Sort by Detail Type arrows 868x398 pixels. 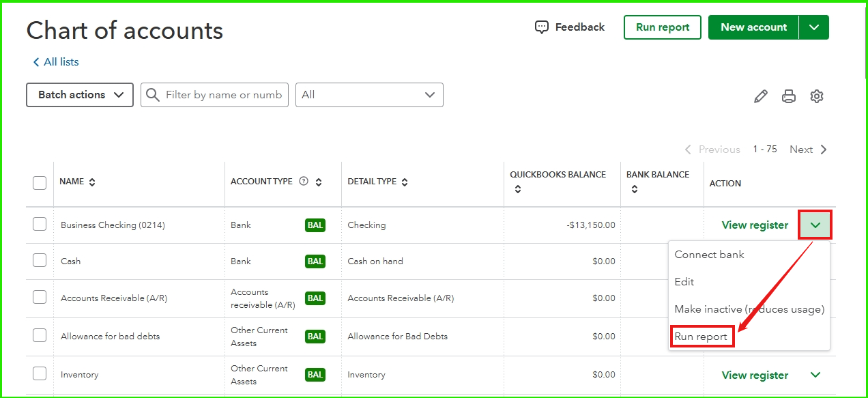[405, 182]
